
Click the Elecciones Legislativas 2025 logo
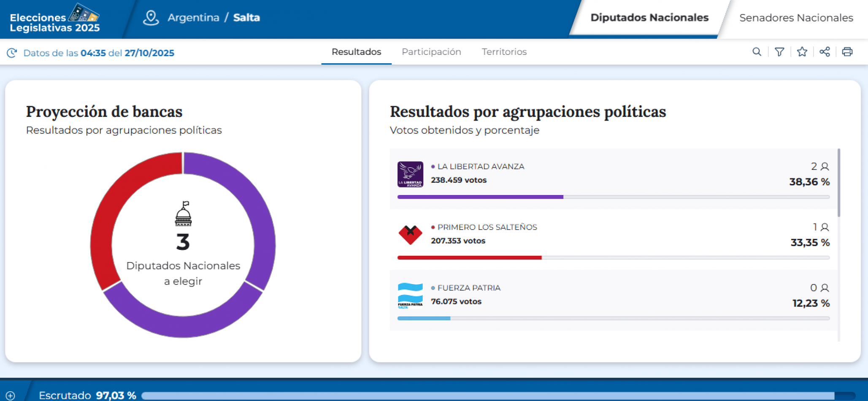[55, 19]
